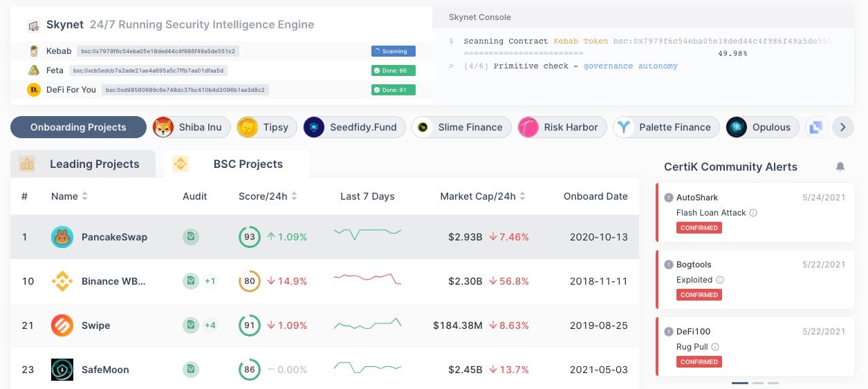Click the alerts bell icon
The height and width of the screenshot is (389, 868).
pos(840,167)
